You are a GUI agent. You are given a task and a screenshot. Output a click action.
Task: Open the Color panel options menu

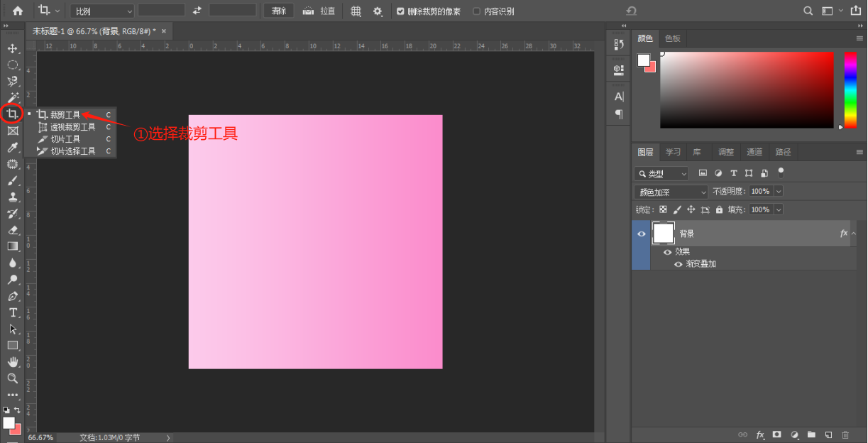pos(859,38)
